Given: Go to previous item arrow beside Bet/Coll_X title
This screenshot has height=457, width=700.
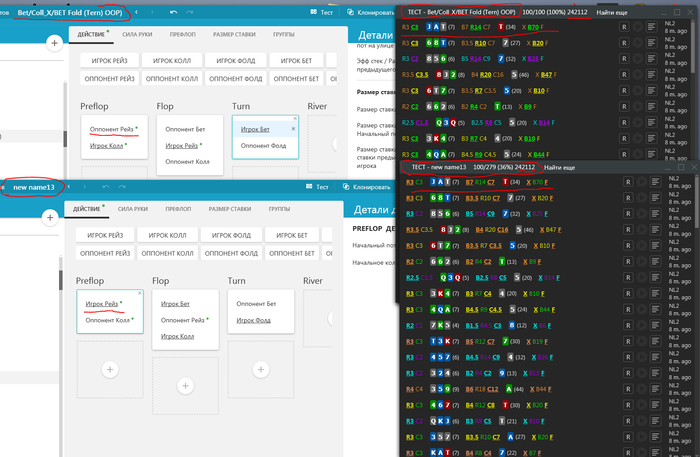Looking at the screenshot, I should click(x=136, y=12).
